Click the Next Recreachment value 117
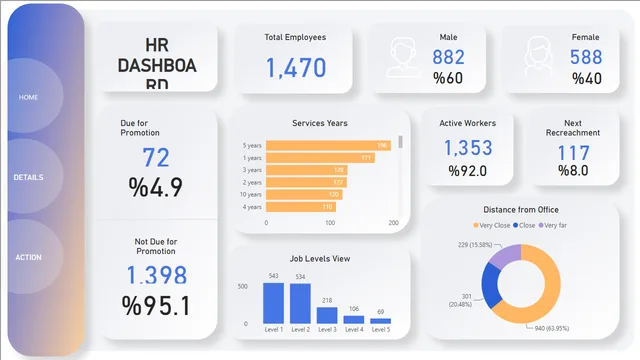Image resolution: width=640 pixels, height=360 pixels. 573,153
